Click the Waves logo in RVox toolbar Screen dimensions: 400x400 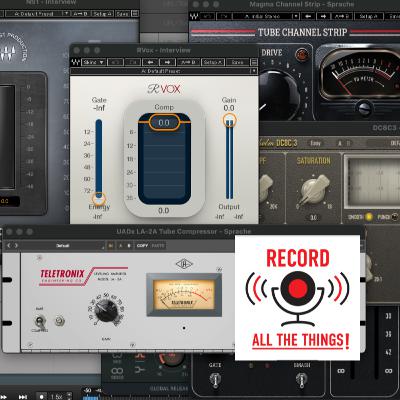click(x=76, y=62)
